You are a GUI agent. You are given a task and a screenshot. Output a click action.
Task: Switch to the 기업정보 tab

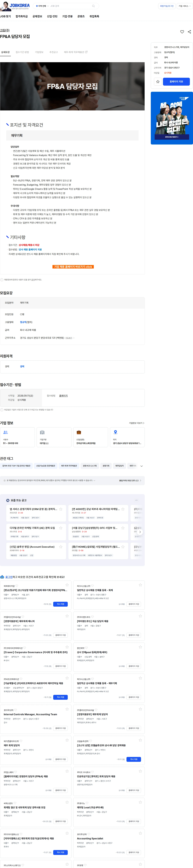tap(39, 52)
